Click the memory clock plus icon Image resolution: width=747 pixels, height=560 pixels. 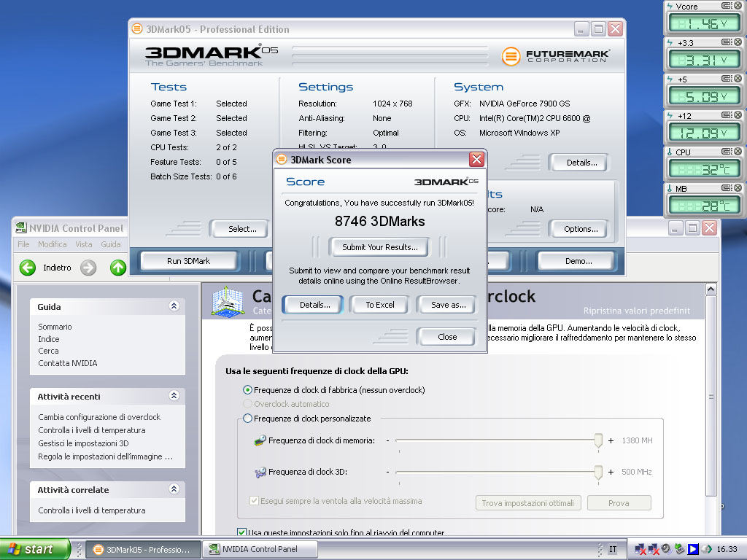tap(611, 440)
